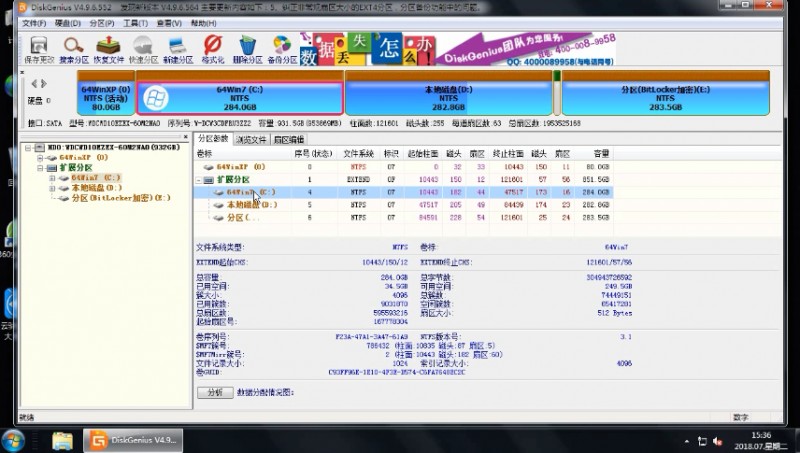The height and width of the screenshot is (453, 800).
Task: Launch the 恢复文件 file recovery tool
Action: coord(108,50)
